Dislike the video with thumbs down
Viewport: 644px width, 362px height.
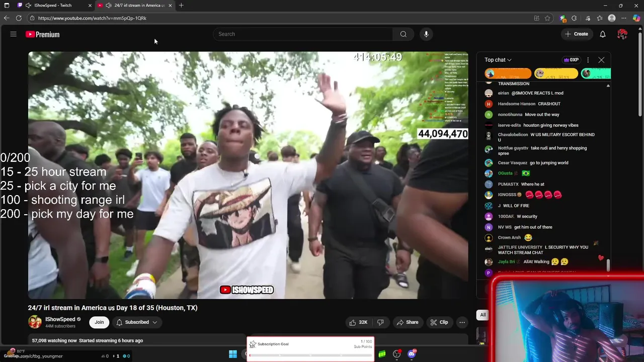[x=380, y=322]
